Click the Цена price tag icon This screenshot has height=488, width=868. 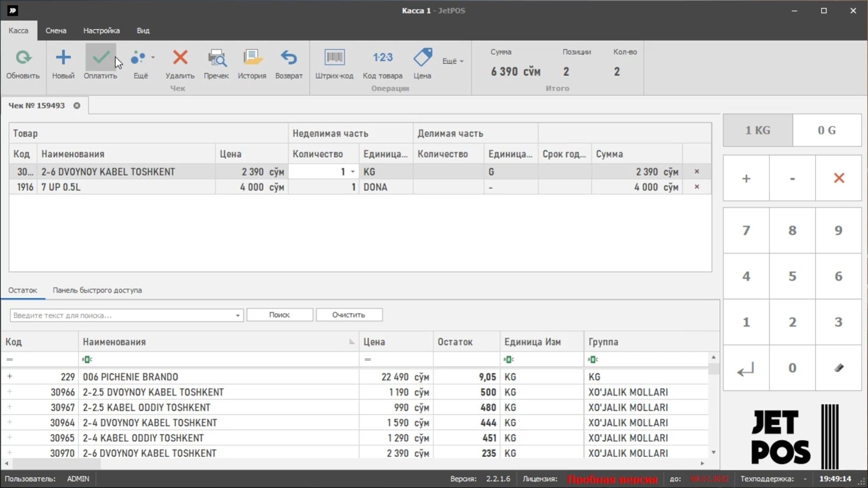422,58
